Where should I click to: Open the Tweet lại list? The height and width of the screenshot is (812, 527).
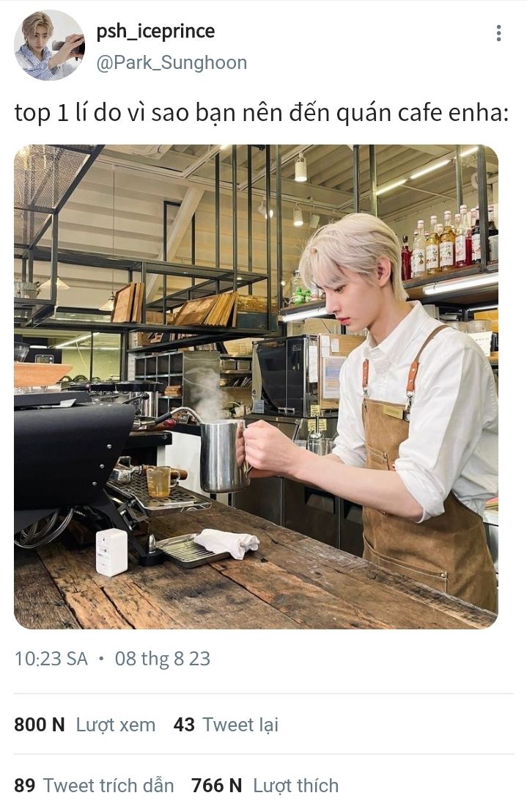[x=240, y=725]
